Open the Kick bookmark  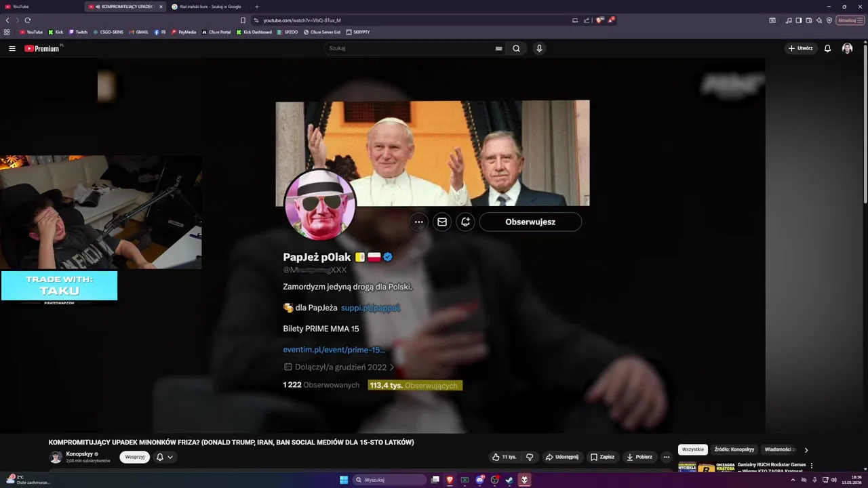(x=56, y=32)
